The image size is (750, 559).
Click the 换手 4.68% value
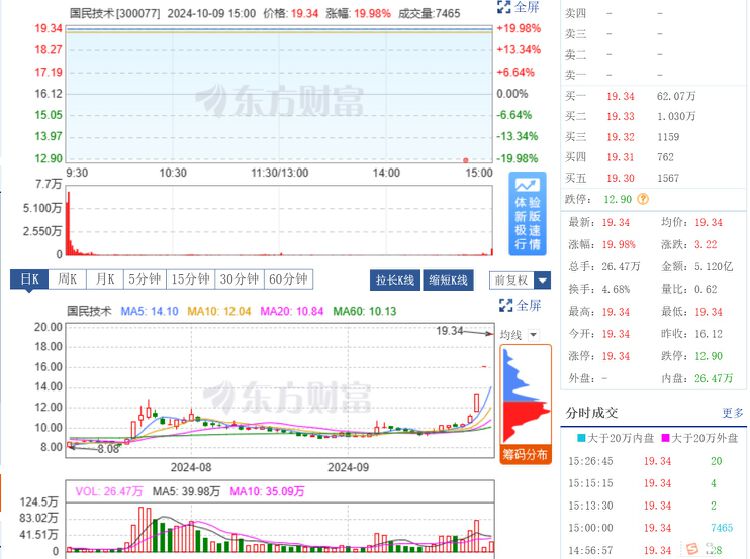coord(616,289)
